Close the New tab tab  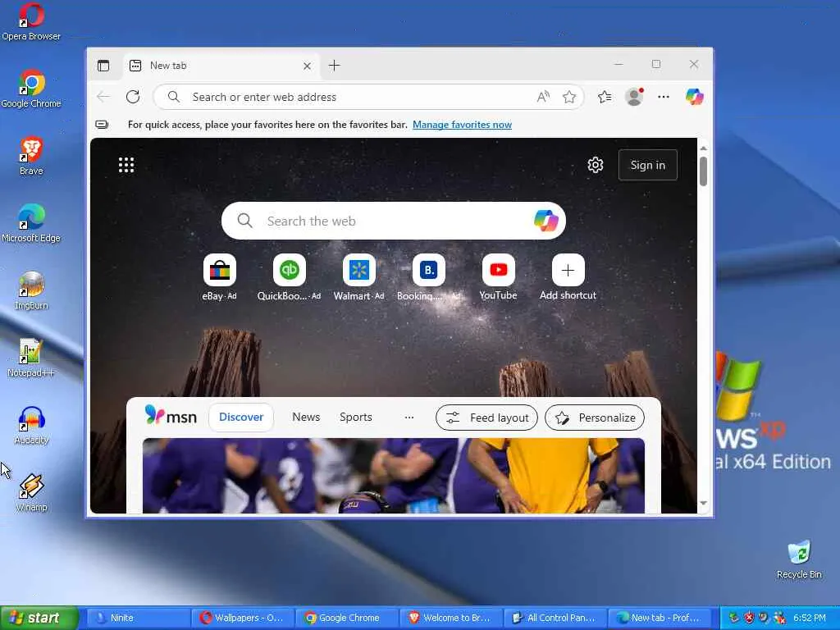307,66
